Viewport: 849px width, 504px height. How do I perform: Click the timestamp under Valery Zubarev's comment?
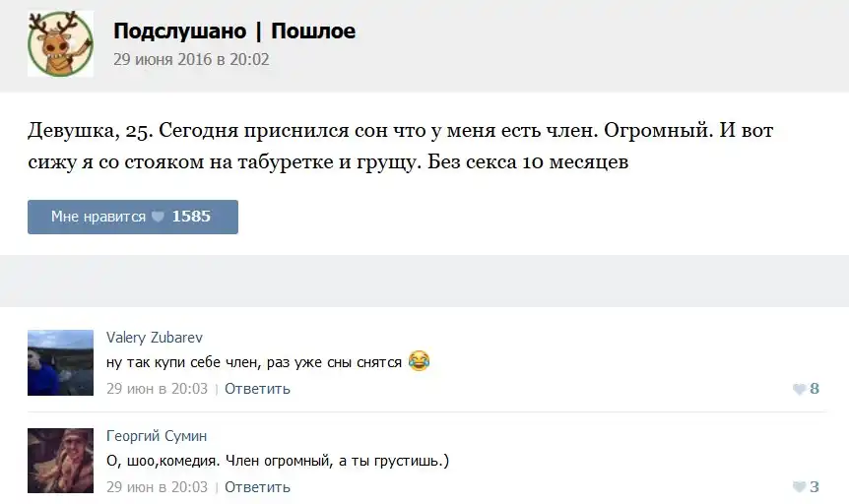coord(157,389)
